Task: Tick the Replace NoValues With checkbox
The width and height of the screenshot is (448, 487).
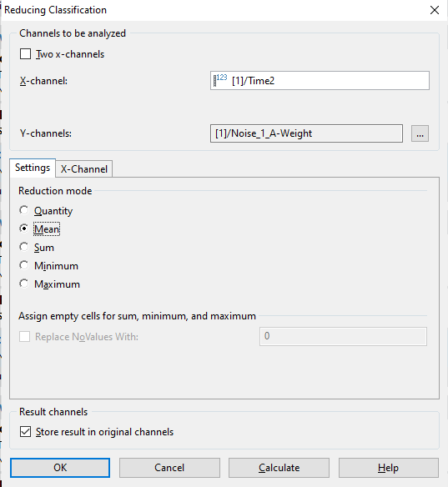Action: coord(24,337)
